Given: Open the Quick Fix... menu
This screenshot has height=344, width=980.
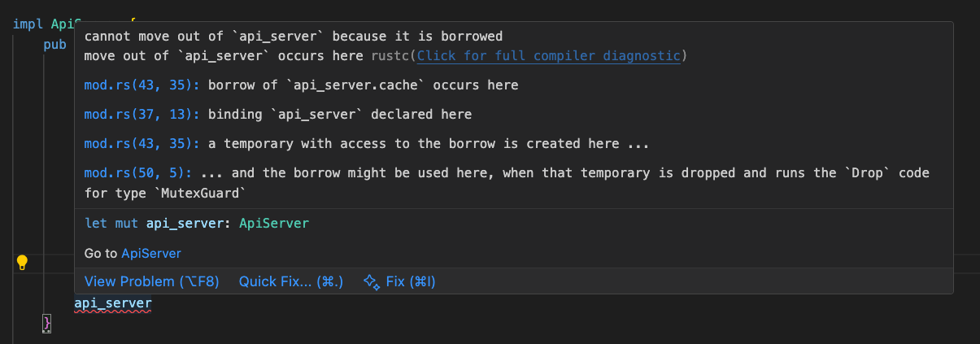Looking at the screenshot, I should coord(290,281).
